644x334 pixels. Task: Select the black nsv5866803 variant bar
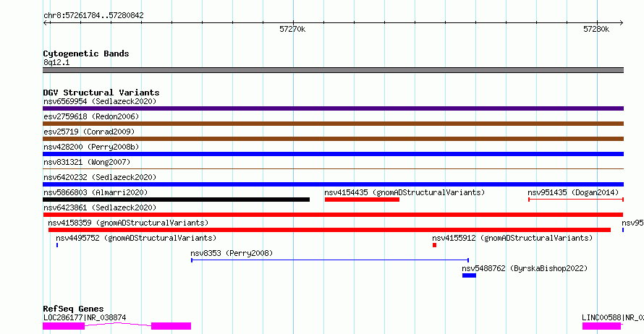coord(177,200)
